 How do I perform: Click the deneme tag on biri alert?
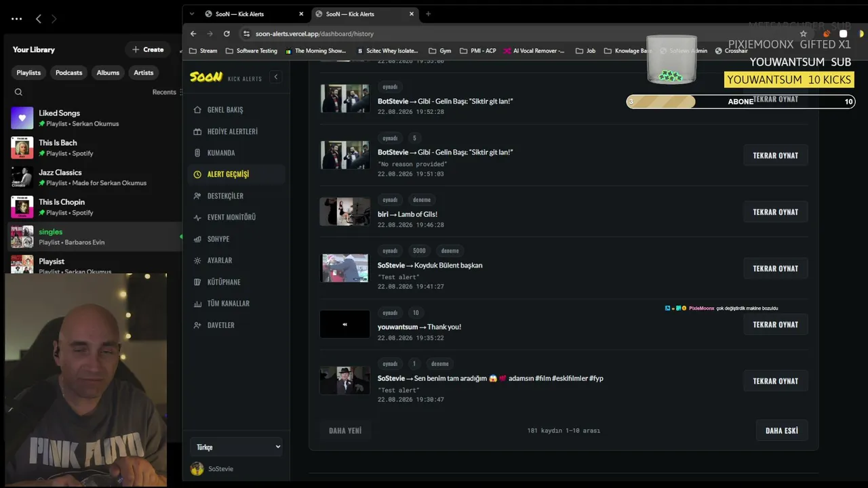tap(422, 200)
